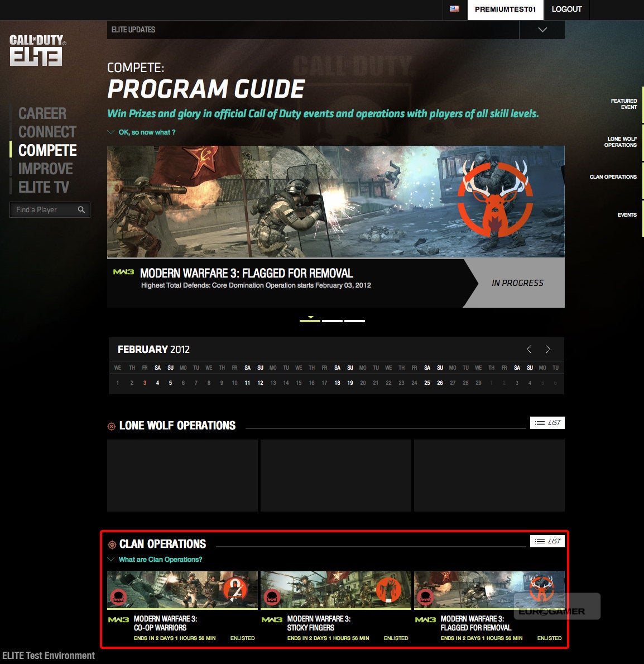Screen dimensions: 644x664
Task: Switch Lone Wolf Operations to LIST view
Action: tap(547, 423)
